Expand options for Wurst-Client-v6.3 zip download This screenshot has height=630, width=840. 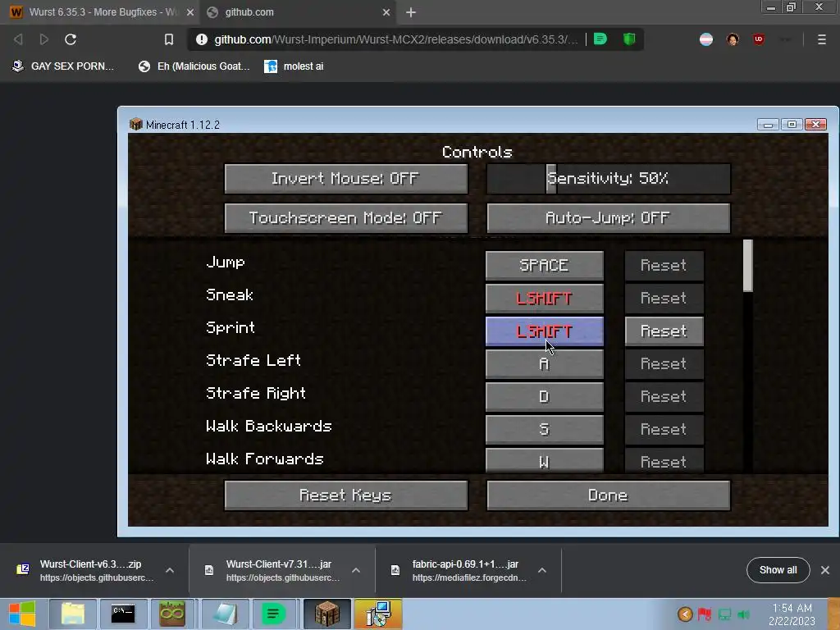(170, 571)
